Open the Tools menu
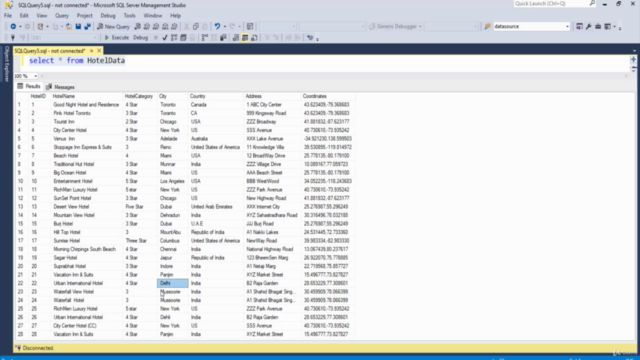The width and height of the screenshot is (640, 360). (129, 16)
